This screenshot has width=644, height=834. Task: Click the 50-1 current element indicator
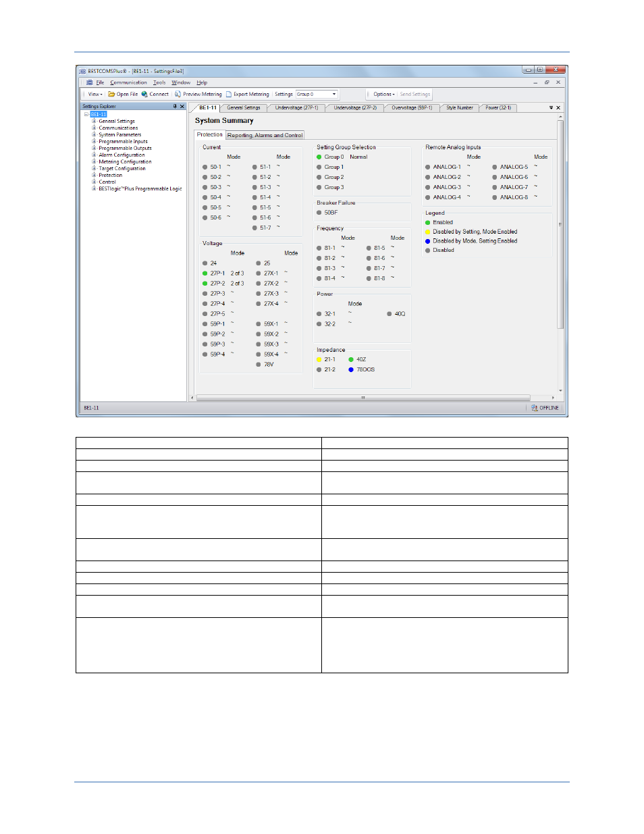(205, 167)
